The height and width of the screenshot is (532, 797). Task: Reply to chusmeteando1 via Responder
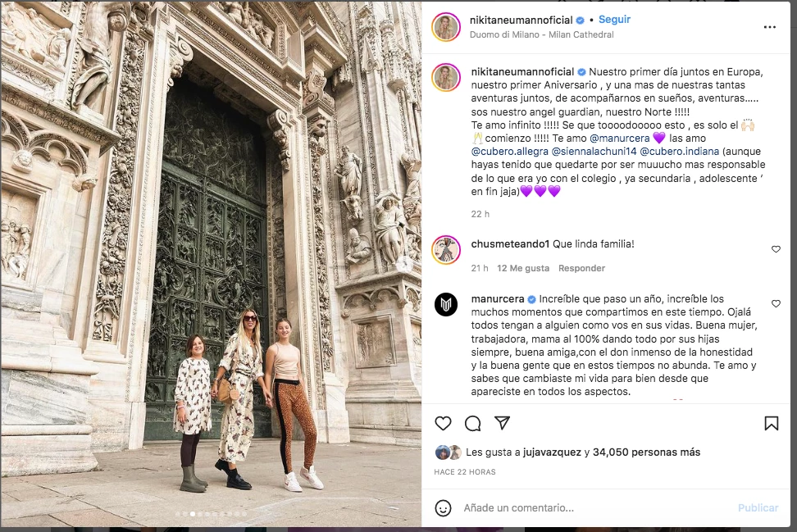pos(581,268)
